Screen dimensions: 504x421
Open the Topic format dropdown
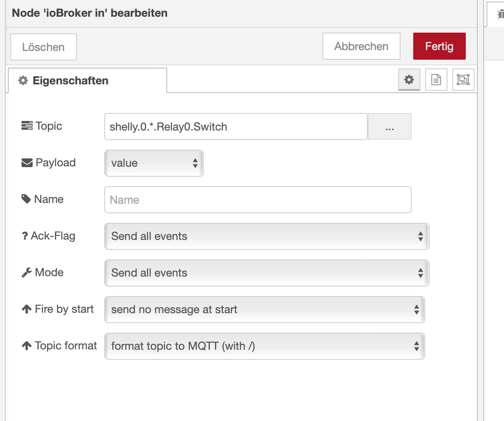coord(264,346)
